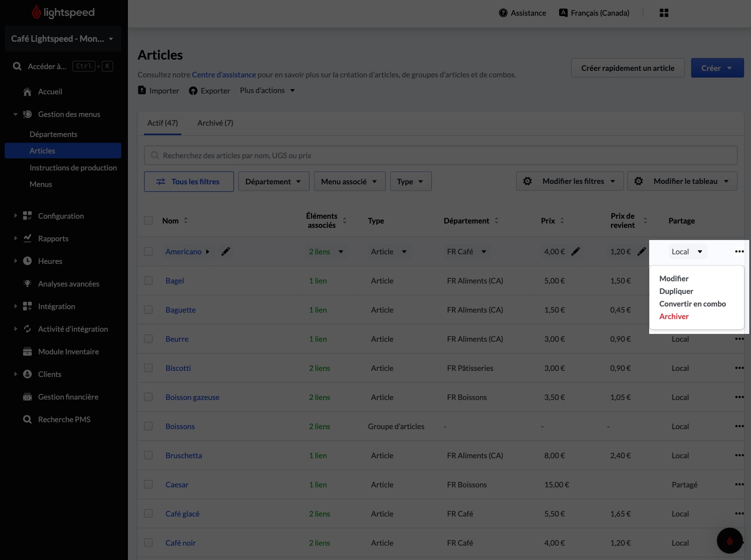
Task: Edit Americano price 4,00 € pencil
Action: tap(576, 251)
